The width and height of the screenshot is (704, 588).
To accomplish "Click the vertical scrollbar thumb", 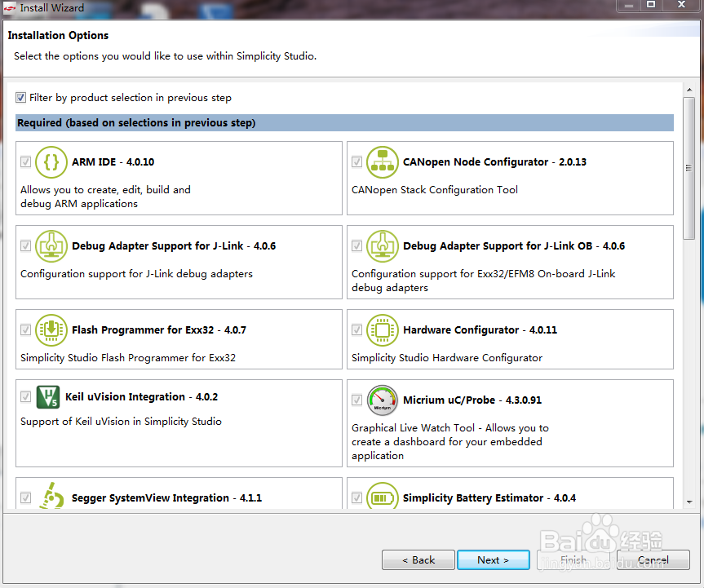I will pyautogui.click(x=689, y=168).
